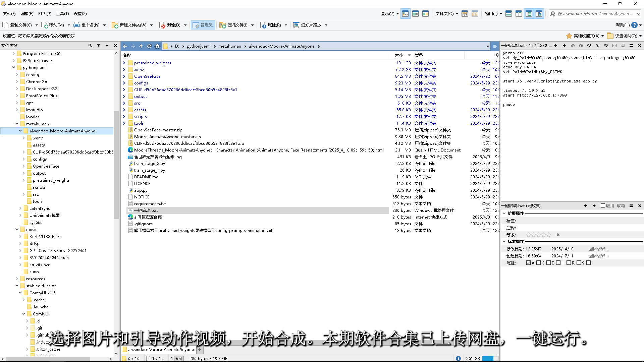This screenshot has height=362, width=644.
Task: Set rating by clicking the third star
Action: coord(539,235)
